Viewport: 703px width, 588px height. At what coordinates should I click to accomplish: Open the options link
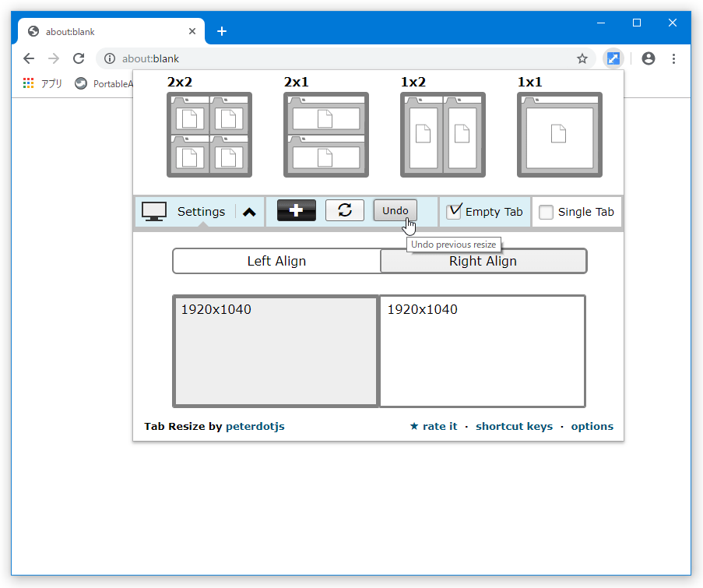(x=592, y=426)
